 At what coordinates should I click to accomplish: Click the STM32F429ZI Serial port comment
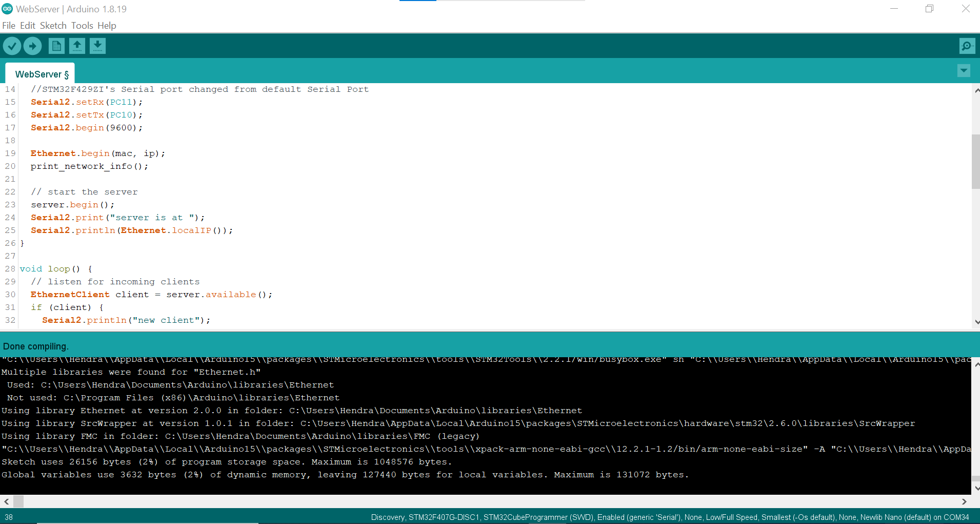coord(199,89)
